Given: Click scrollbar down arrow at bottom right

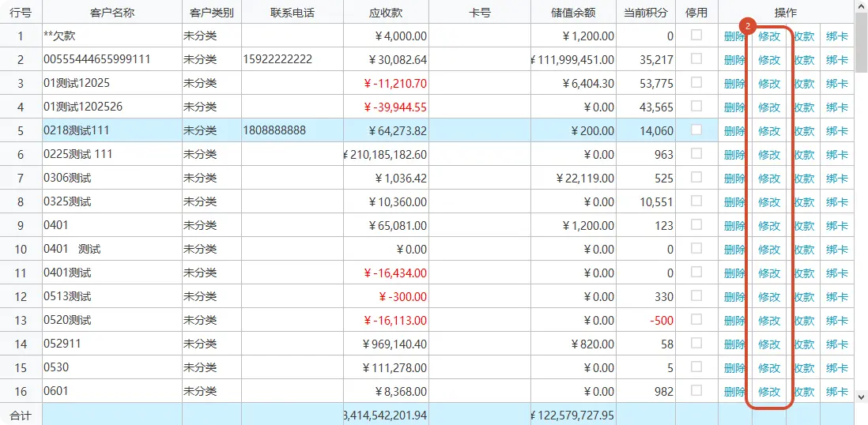Looking at the screenshot, I should pyautogui.click(x=862, y=397).
